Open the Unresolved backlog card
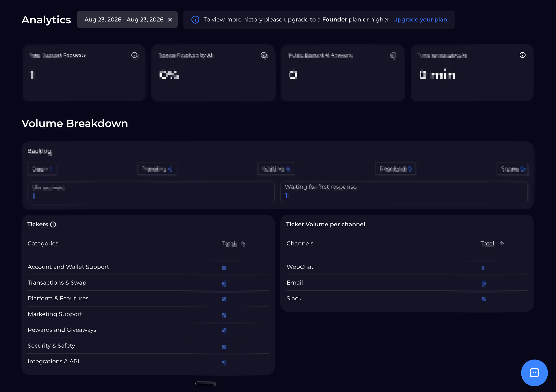Image resolution: width=556 pixels, height=392 pixels. pos(151,192)
